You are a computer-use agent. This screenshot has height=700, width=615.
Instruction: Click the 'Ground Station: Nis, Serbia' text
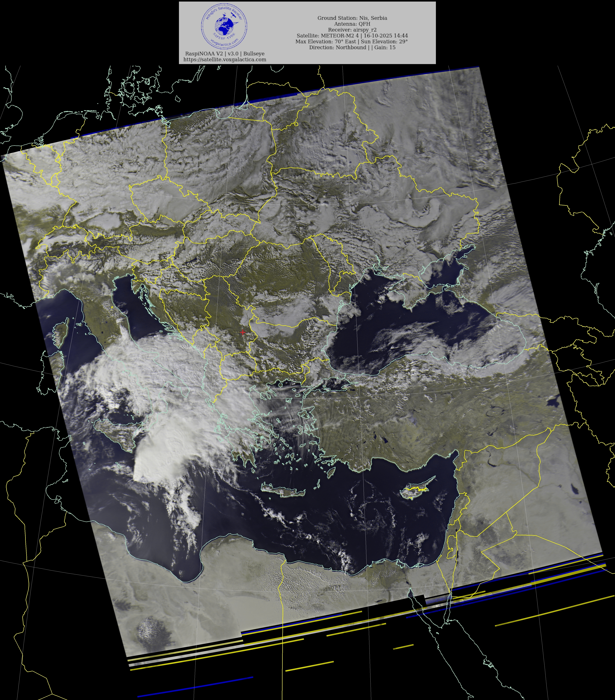[352, 18]
